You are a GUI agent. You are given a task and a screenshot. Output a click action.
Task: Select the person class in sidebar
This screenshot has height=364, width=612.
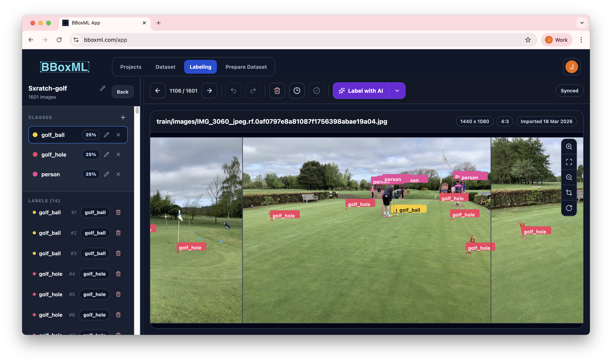50,174
